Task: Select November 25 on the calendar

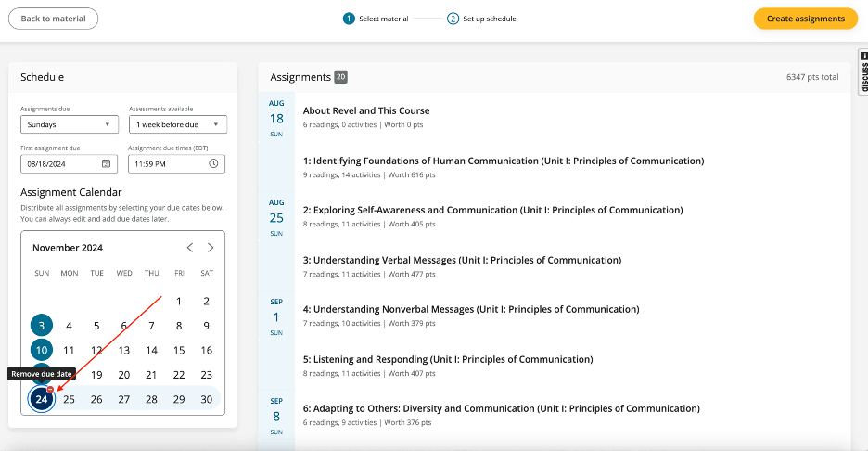Action: [69, 399]
